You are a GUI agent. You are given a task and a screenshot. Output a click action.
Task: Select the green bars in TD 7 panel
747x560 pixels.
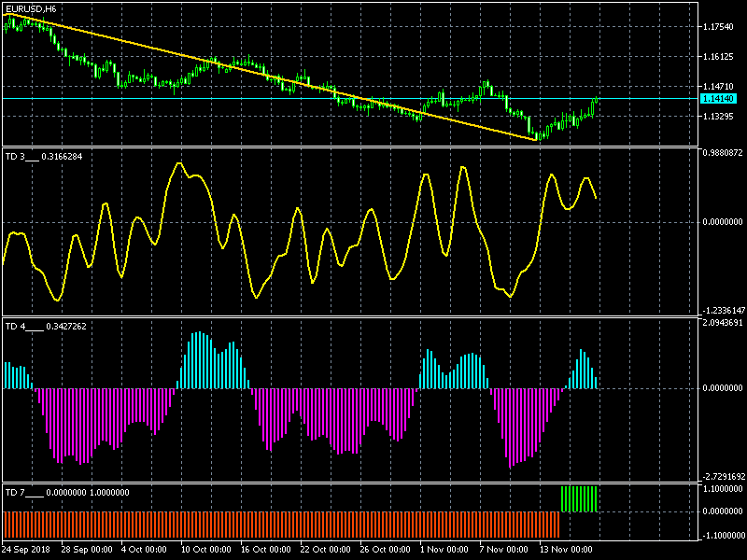(579, 499)
